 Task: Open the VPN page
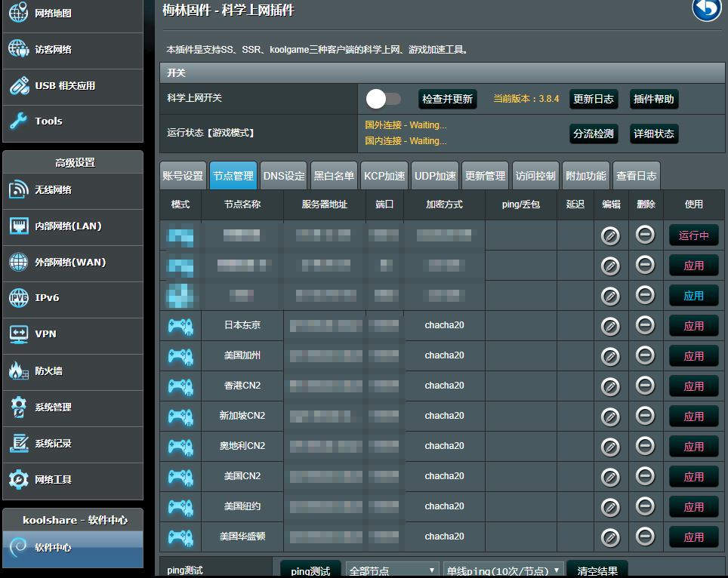pos(73,334)
